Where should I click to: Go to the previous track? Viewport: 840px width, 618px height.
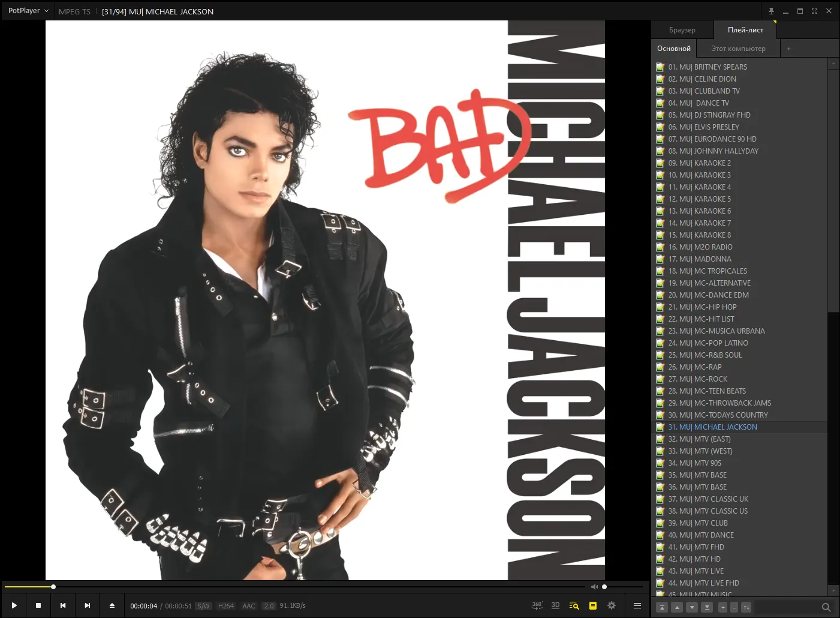click(63, 605)
